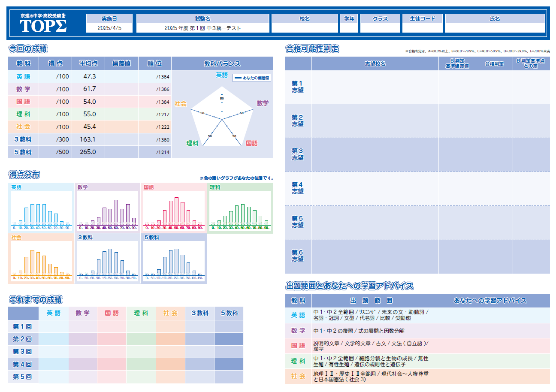Click the 英語 得点 score cell
This screenshot has height=392, width=556.
click(x=55, y=77)
